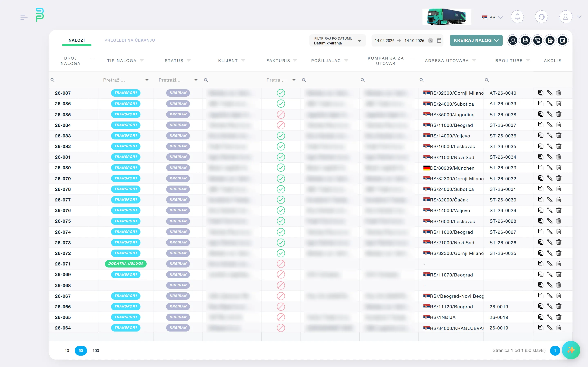The width and height of the screenshot is (588, 367).
Task: Open the support headset icon
Action: [541, 17]
